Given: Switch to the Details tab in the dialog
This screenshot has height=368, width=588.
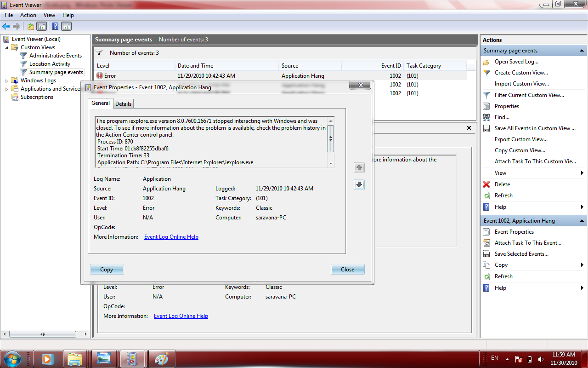Looking at the screenshot, I should pos(123,104).
